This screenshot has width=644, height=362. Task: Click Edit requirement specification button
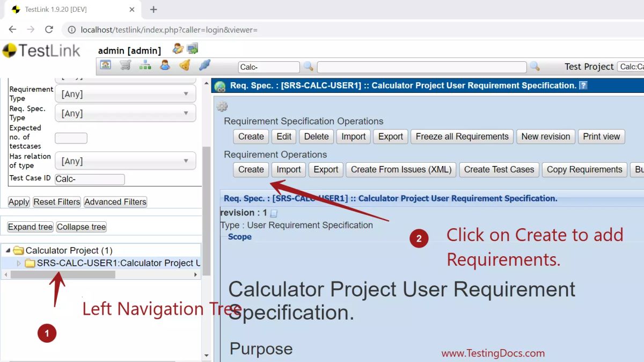284,136
